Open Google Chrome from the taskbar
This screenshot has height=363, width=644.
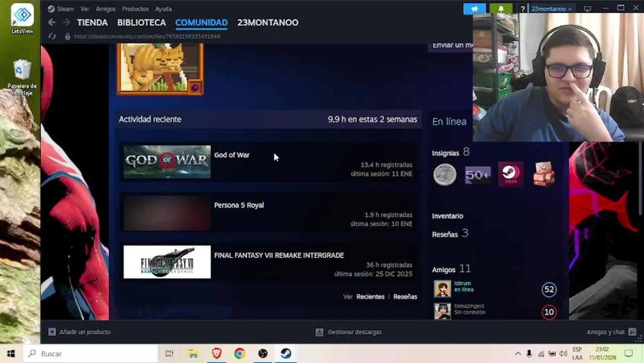[239, 353]
